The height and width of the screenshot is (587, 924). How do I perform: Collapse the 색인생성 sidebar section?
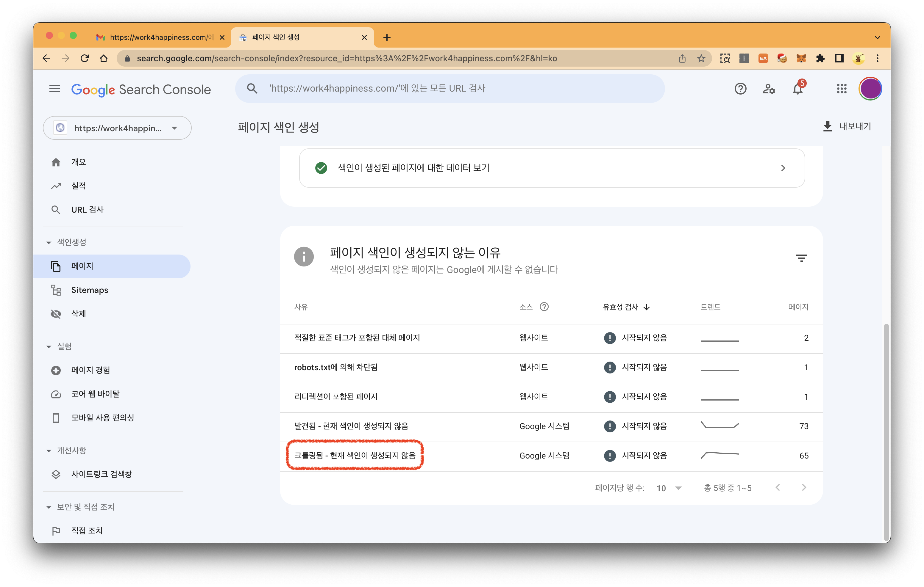[48, 242]
